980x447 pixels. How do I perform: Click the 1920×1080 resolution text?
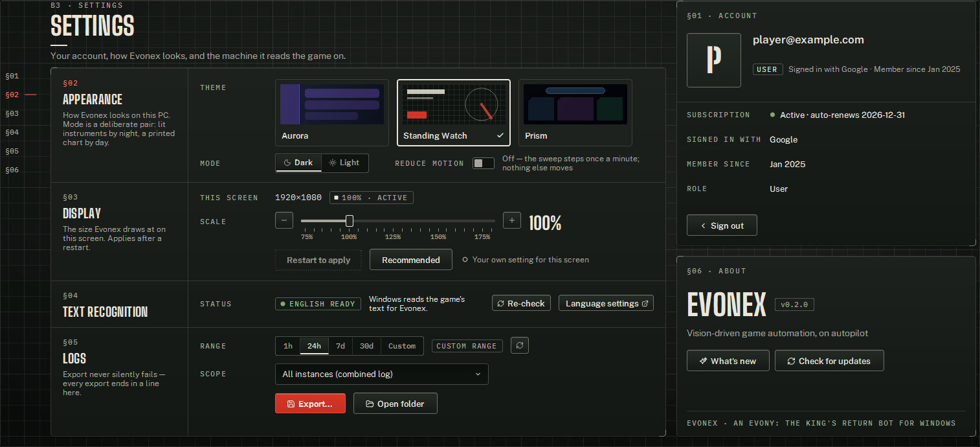[x=298, y=198]
